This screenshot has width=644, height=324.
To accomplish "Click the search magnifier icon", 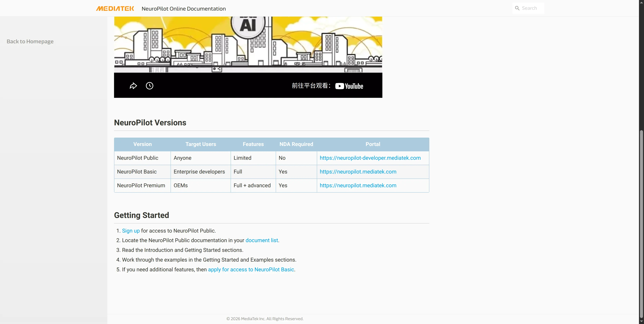I will 517,8.
